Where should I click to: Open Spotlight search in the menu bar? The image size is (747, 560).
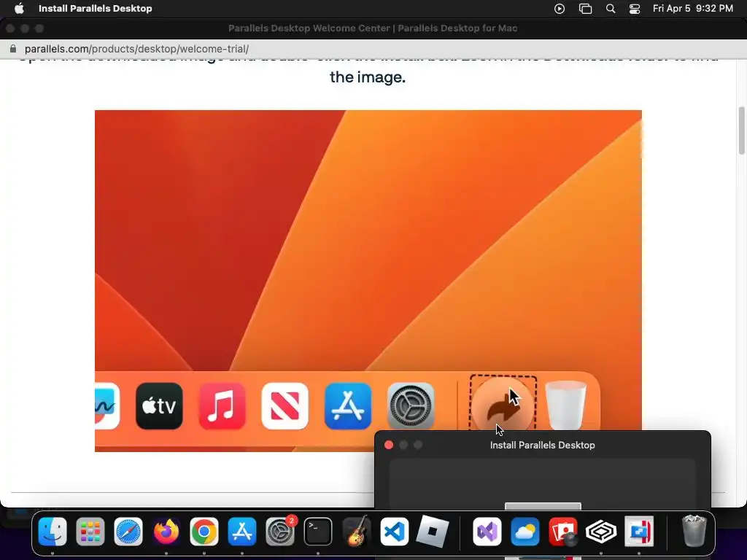coord(611,9)
